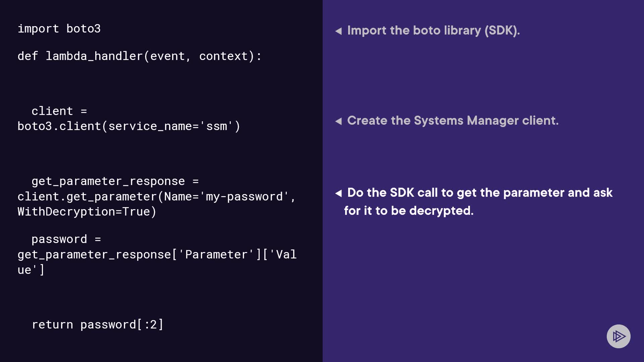Click the "return password[:2]" statement

coord(97,325)
